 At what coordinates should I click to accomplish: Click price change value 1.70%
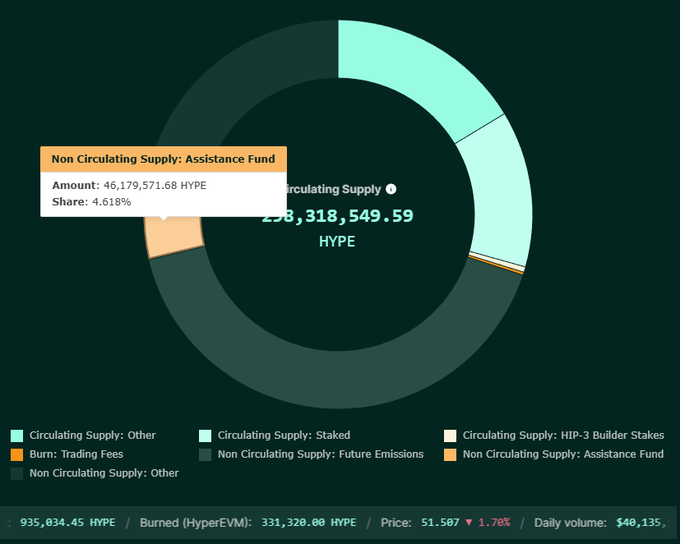494,522
